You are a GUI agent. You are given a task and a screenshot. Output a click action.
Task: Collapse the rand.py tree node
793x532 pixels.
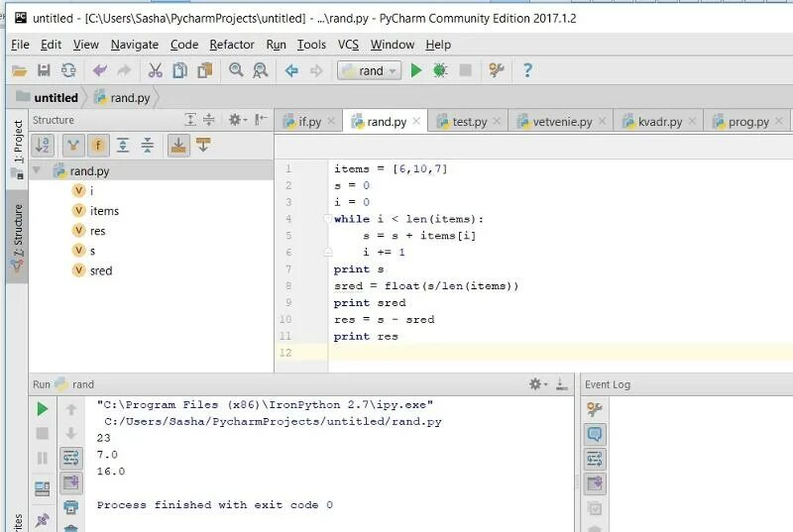(x=37, y=170)
